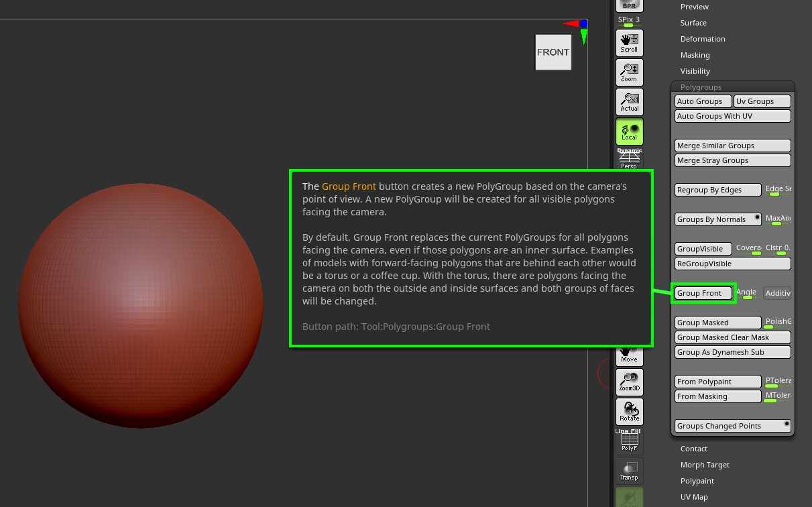Image resolution: width=812 pixels, height=507 pixels.
Task: Select the Scroll canvas tool
Action: pyautogui.click(x=629, y=42)
